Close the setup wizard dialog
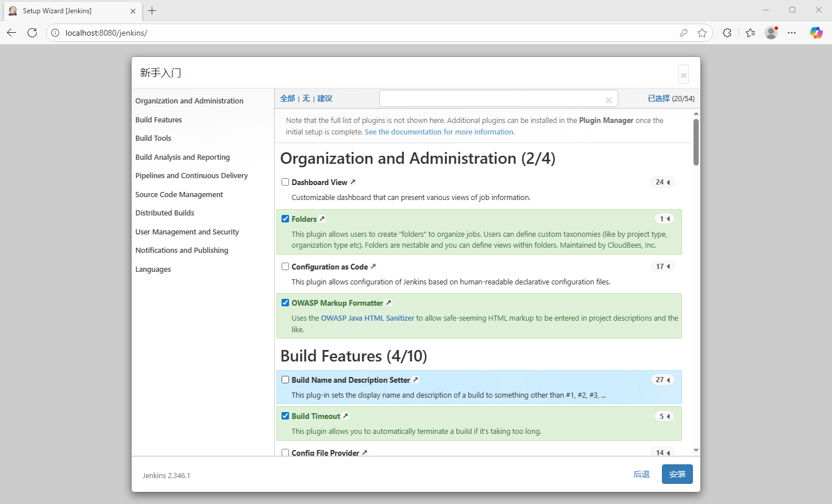The height and width of the screenshot is (504, 832). [683, 75]
